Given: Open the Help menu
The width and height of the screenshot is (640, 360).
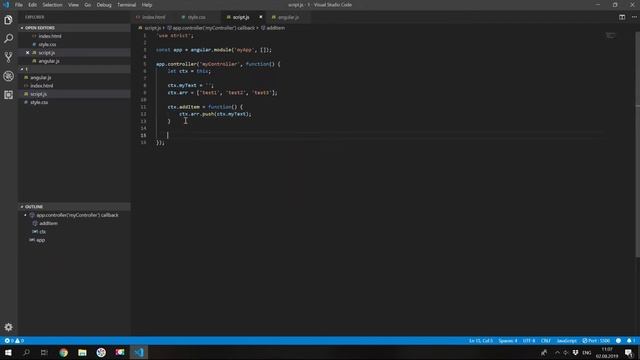Looking at the screenshot, I should click(147, 5).
